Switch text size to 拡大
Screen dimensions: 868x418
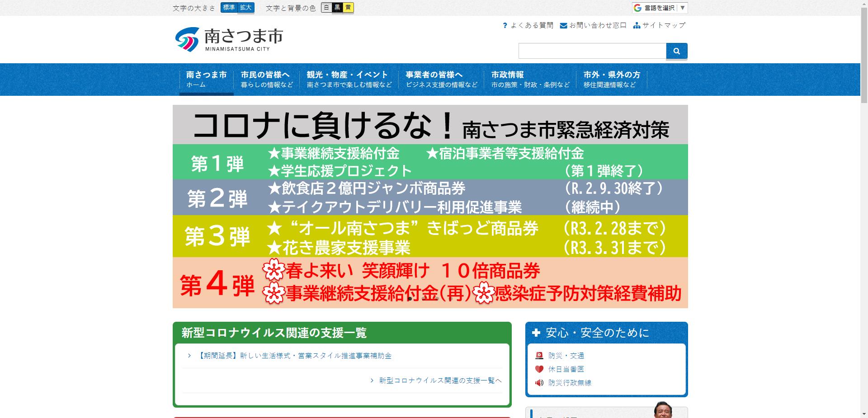click(x=245, y=7)
